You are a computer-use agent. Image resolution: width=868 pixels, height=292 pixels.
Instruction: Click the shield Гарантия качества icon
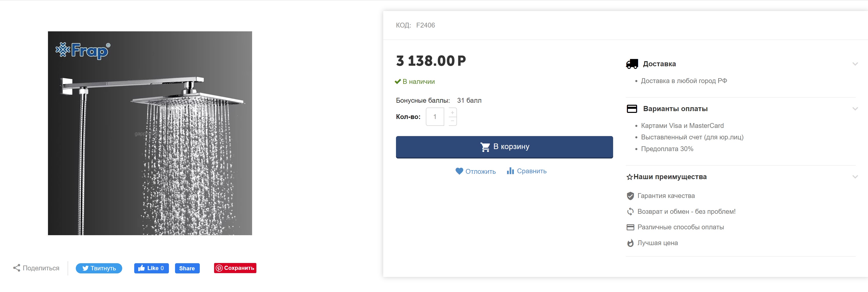tap(630, 196)
